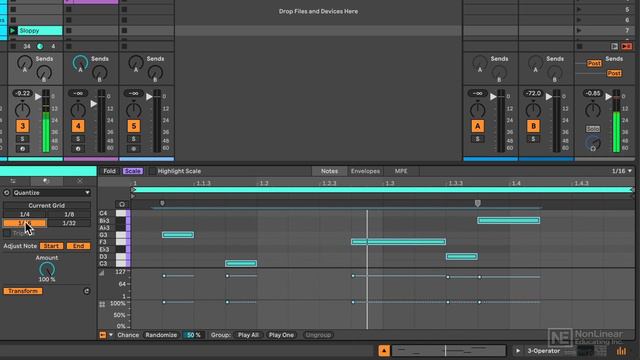This screenshot has height=360, width=640.
Task: Switch to the Notes tab
Action: 329,171
